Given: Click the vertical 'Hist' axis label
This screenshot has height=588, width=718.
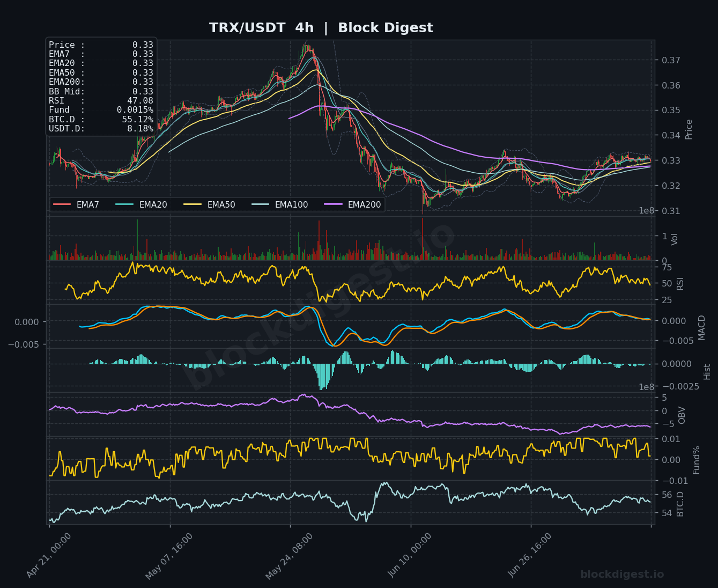Looking at the screenshot, I should click(x=707, y=372).
